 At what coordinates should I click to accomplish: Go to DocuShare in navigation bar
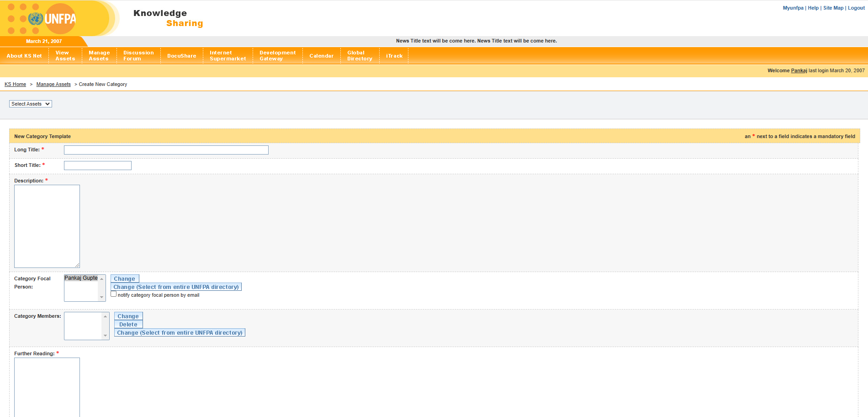tap(181, 56)
